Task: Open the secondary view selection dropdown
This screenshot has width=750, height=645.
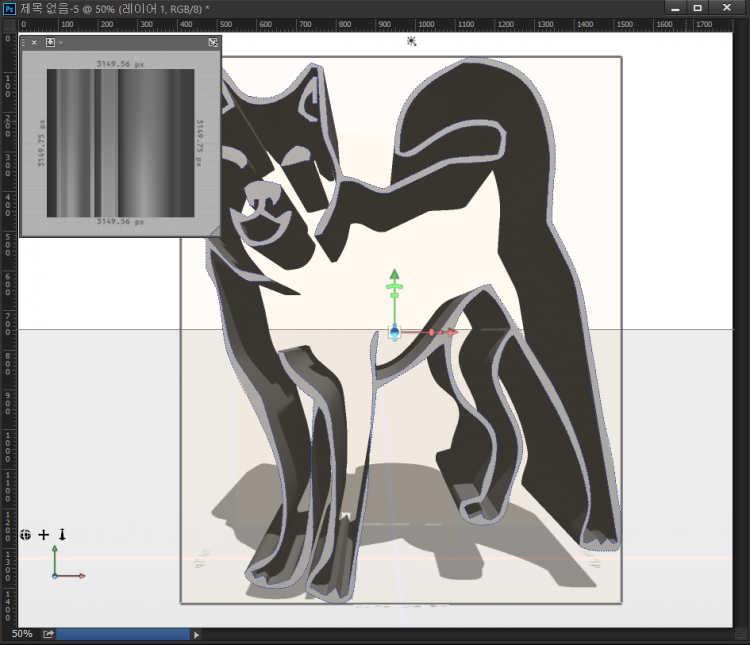Action: click(52, 42)
